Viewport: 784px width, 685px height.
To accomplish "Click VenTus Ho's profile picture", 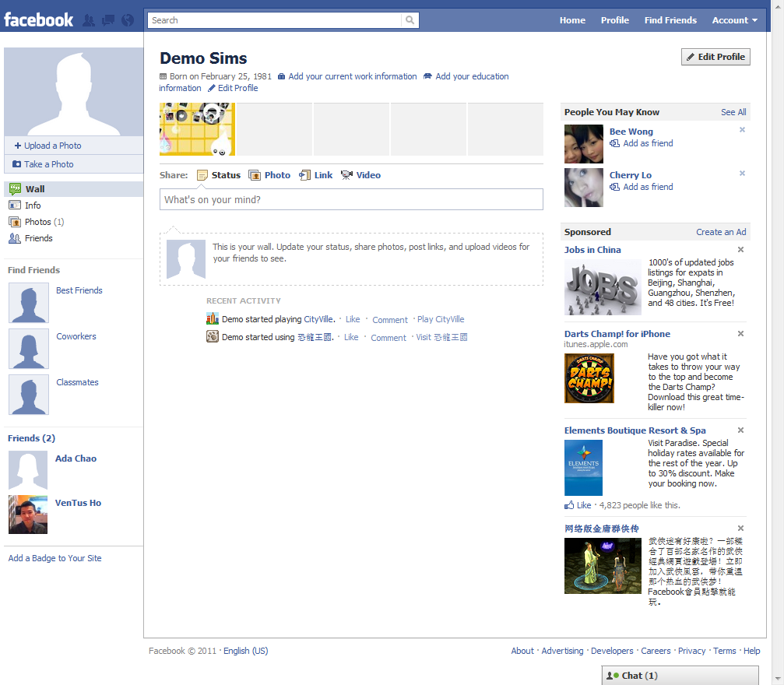I will click(28, 515).
